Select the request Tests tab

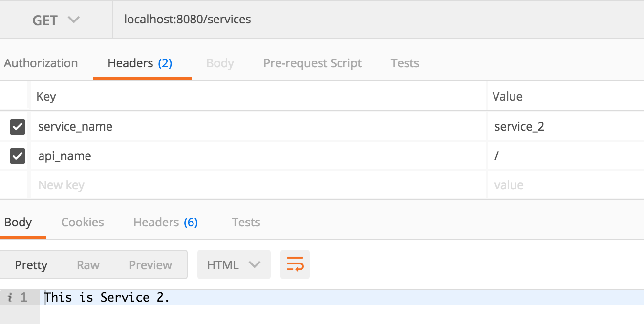coord(405,63)
